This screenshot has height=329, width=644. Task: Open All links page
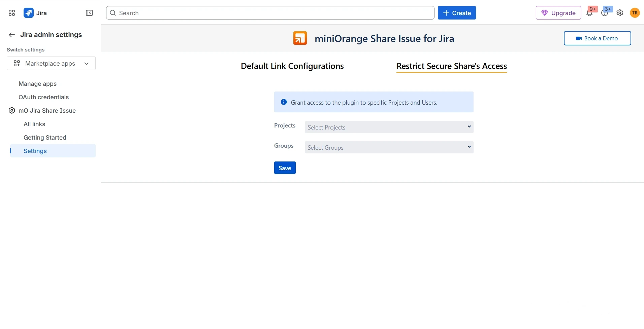(34, 124)
